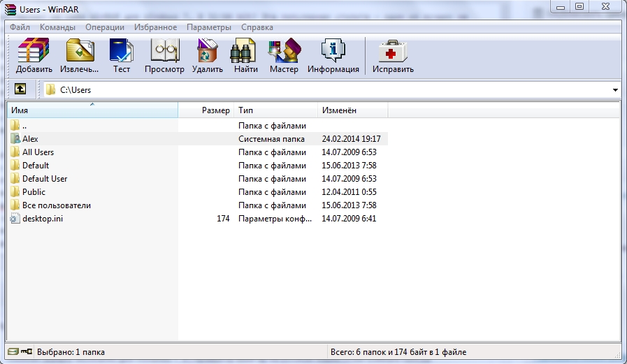The width and height of the screenshot is (627, 364).
Task: Select the Alex folder name
Action: tap(30, 138)
